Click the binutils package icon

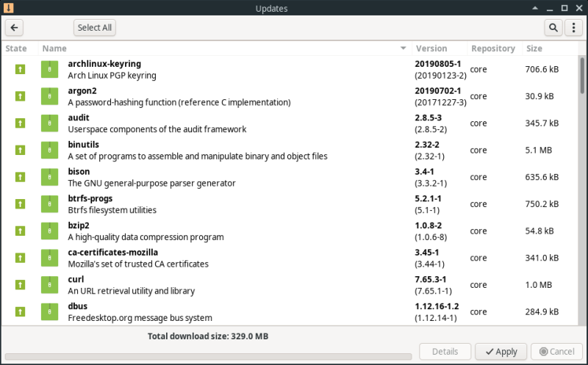pyautogui.click(x=49, y=150)
